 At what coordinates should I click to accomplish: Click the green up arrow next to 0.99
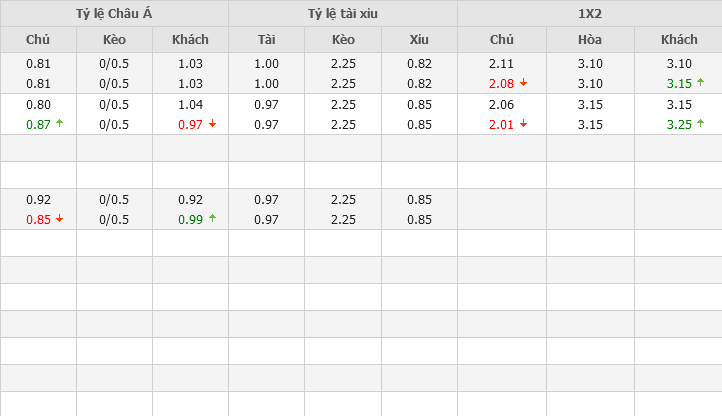(212, 219)
